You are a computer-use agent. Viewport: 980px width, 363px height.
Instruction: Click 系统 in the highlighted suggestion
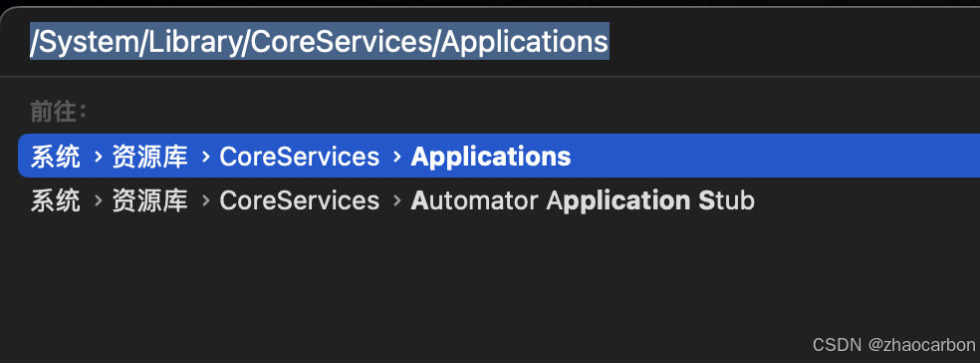click(55, 157)
